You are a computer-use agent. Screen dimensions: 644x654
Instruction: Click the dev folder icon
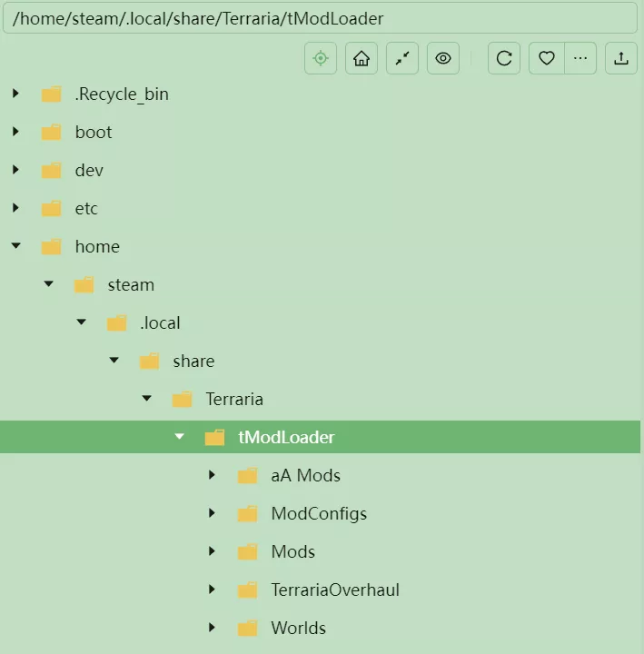(x=52, y=170)
